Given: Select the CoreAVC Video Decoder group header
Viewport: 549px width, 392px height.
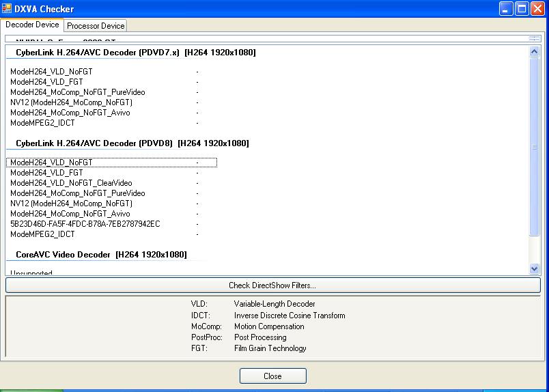Looking at the screenshot, I should click(x=101, y=254).
